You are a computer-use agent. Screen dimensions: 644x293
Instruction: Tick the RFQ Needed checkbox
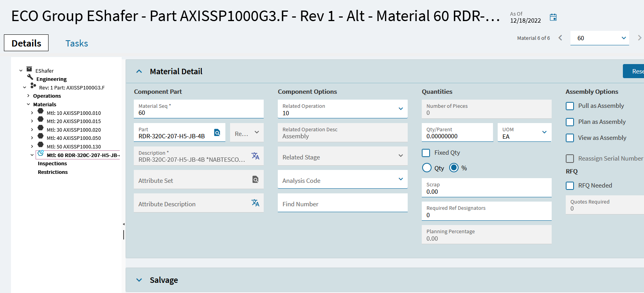click(x=570, y=186)
